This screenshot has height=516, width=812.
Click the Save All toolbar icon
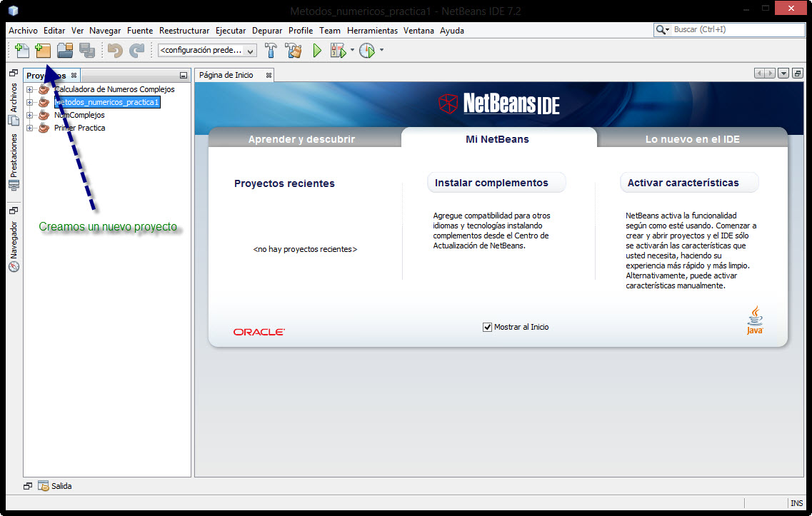pyautogui.click(x=87, y=50)
